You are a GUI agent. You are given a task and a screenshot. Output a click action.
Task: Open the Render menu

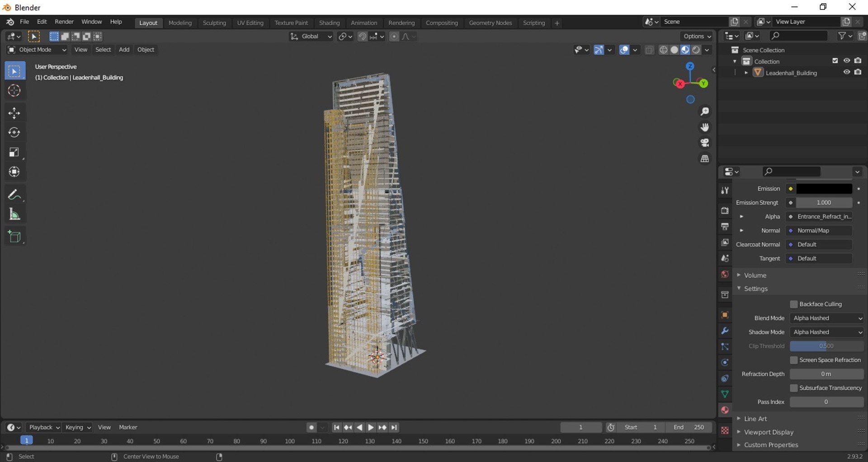pyautogui.click(x=64, y=22)
